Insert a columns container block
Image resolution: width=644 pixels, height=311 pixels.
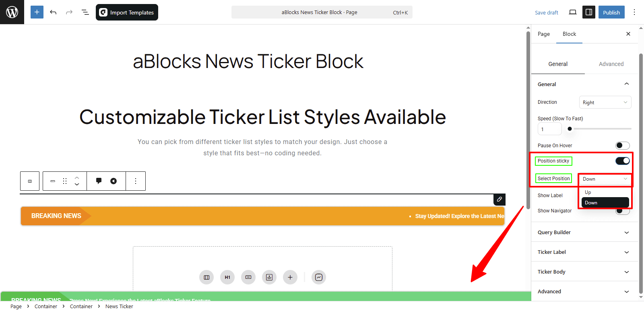click(x=206, y=277)
